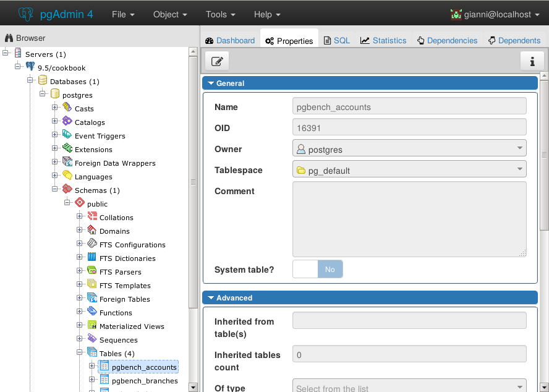Collapse the Tables (4) tree node
The image size is (549, 392).
(80, 352)
